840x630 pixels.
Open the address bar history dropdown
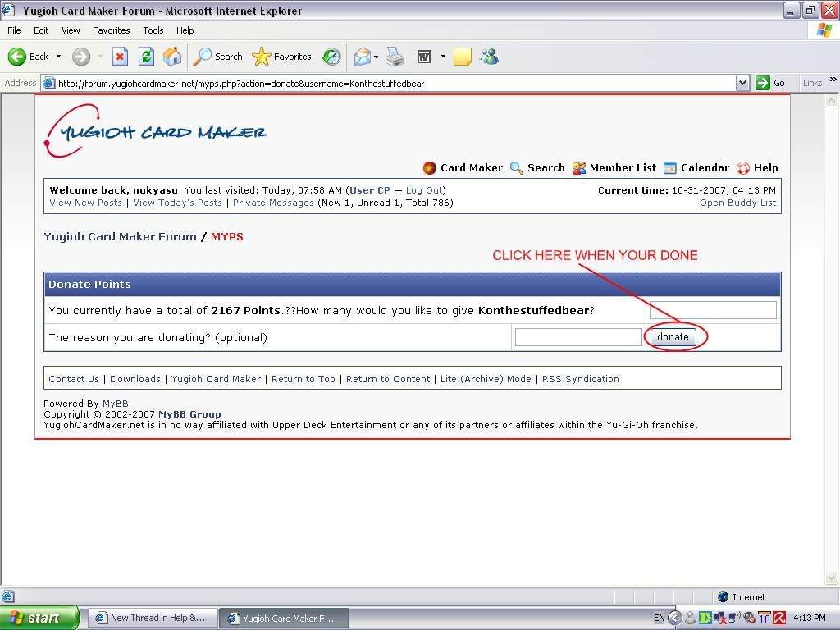coord(742,82)
